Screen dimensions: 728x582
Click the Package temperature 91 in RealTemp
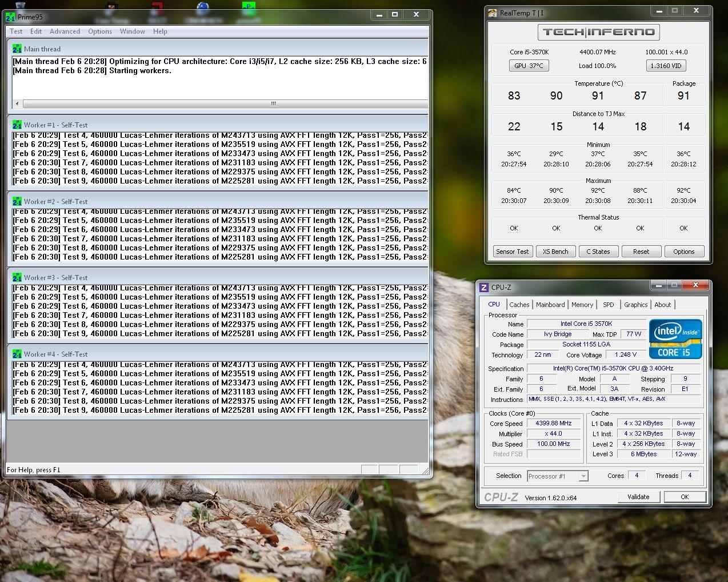tap(683, 95)
